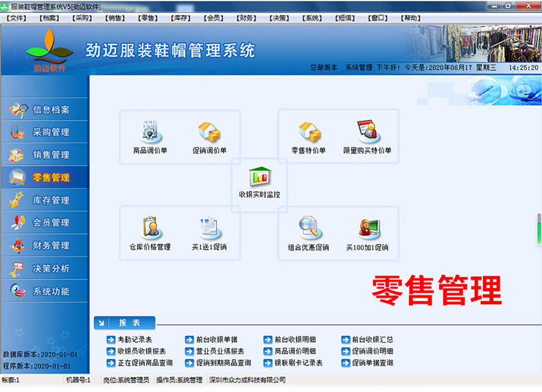Click the 采购管理 sidebar icon
The image size is (542, 392).
click(x=16, y=132)
